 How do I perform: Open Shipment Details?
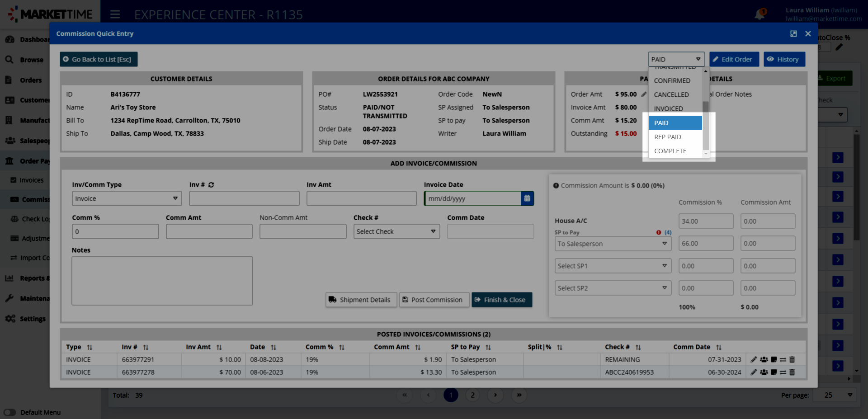(361, 300)
